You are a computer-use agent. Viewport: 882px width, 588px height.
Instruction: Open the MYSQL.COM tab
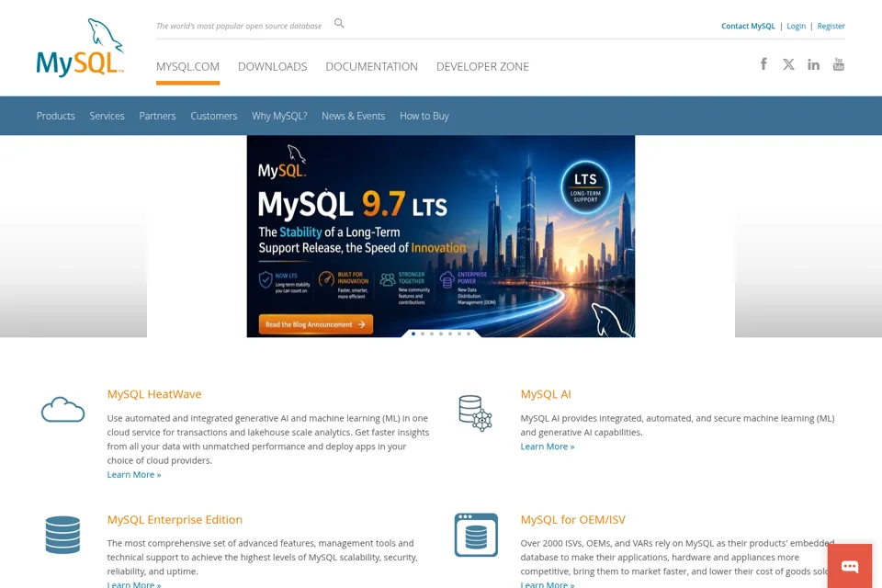click(x=187, y=66)
